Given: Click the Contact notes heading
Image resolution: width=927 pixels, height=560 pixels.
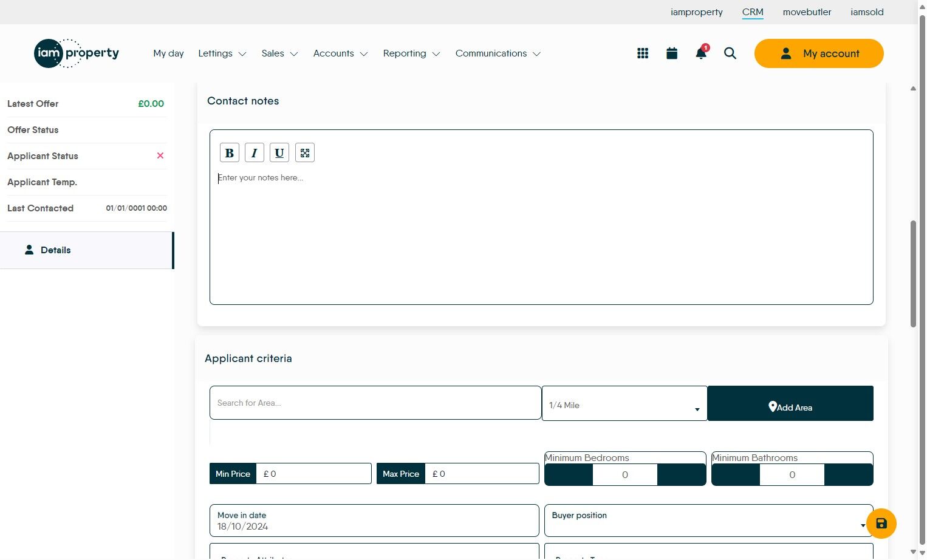Looking at the screenshot, I should [x=243, y=101].
